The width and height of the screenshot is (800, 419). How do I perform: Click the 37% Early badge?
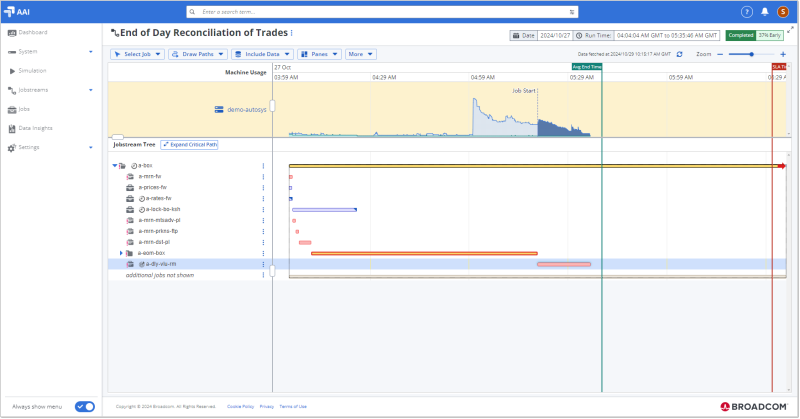[769, 35]
